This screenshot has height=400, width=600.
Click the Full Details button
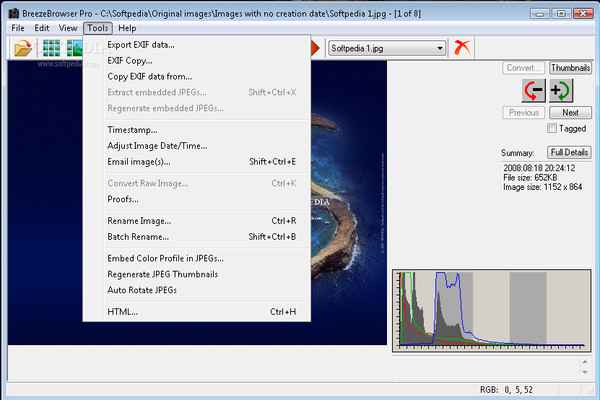pyautogui.click(x=569, y=152)
